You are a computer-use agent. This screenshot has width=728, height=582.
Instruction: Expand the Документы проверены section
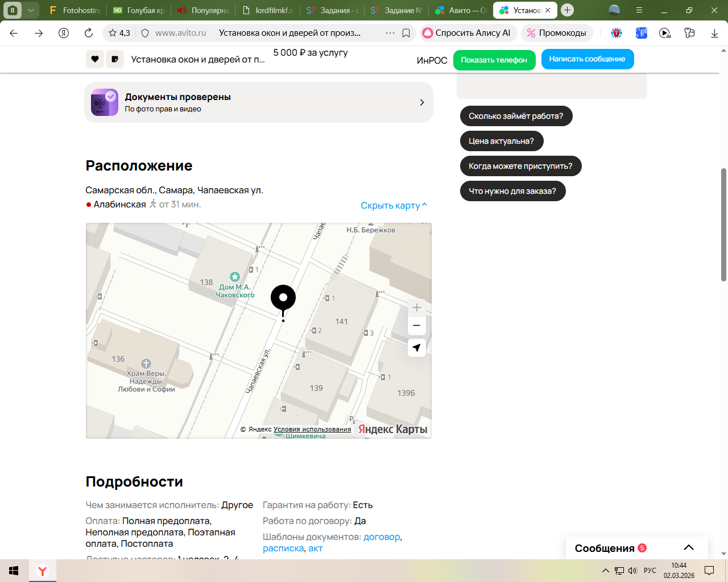point(259,102)
